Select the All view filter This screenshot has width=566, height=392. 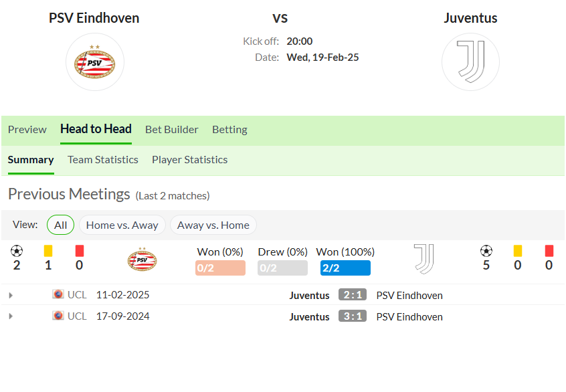click(61, 225)
